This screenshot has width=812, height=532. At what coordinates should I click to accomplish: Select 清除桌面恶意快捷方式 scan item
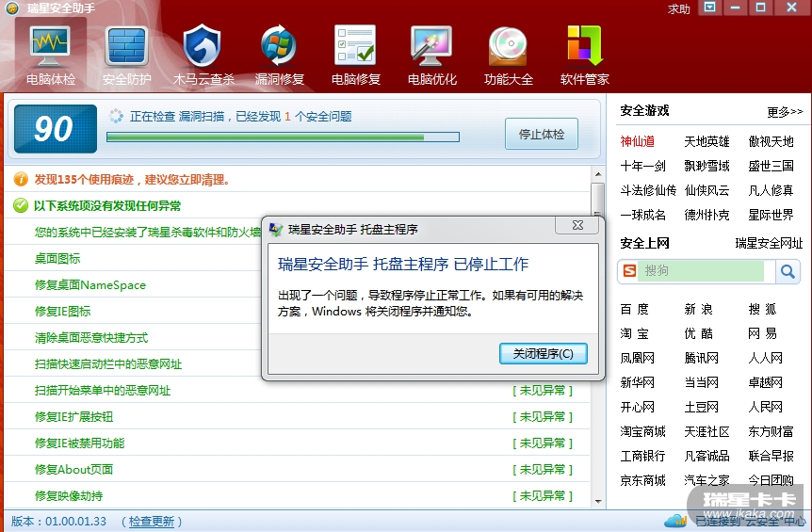(x=91, y=337)
